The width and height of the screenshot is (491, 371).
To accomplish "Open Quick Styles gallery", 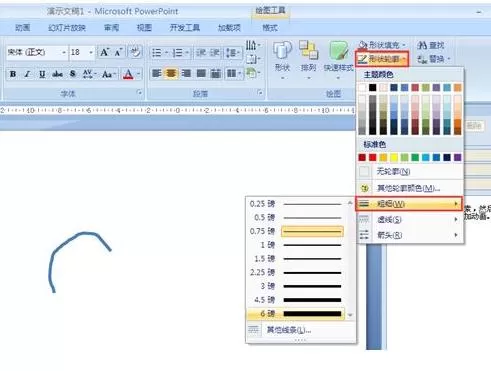I will pyautogui.click(x=338, y=59).
